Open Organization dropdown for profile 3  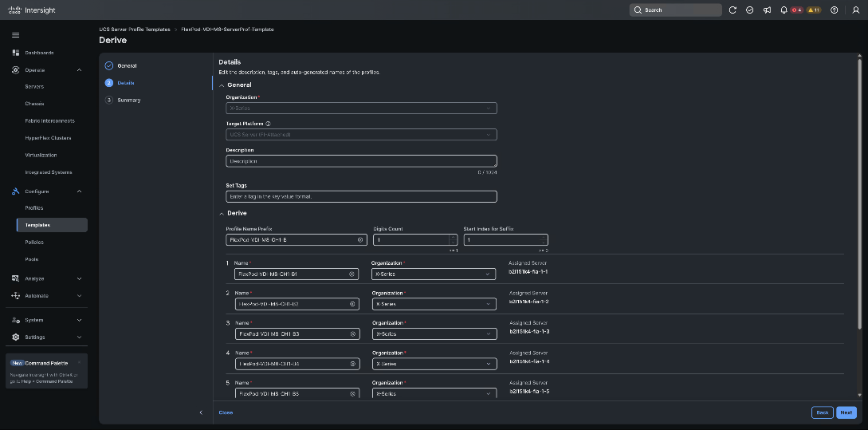(x=434, y=334)
